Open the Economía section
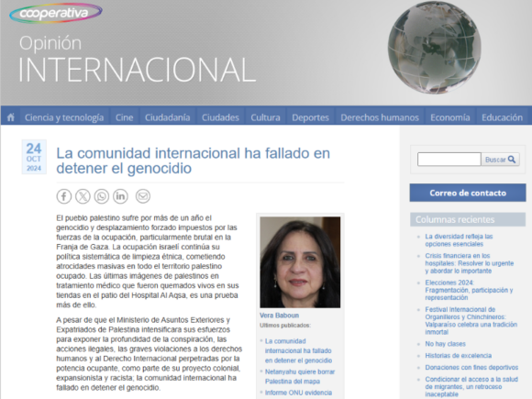The height and width of the screenshot is (399, 532). [450, 117]
